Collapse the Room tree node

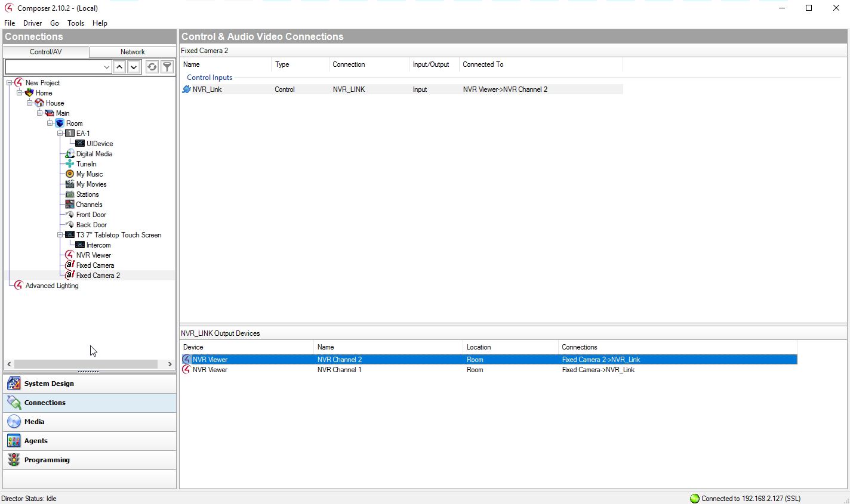[x=50, y=123]
